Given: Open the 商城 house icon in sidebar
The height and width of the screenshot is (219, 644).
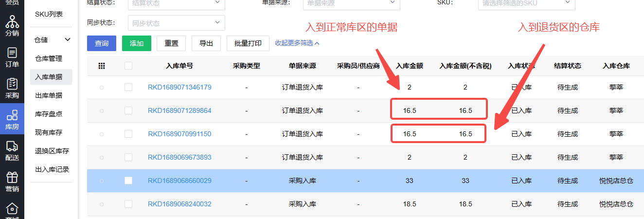Looking at the screenshot, I should pos(12,210).
